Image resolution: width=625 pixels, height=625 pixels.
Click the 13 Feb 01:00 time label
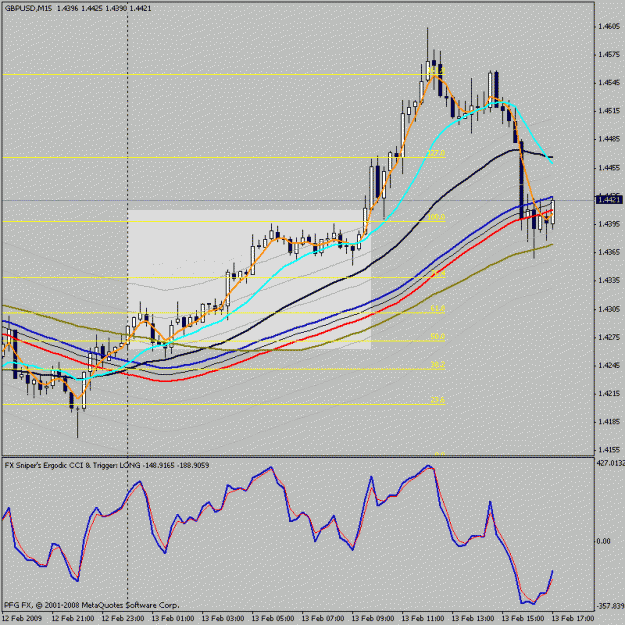click(x=173, y=618)
